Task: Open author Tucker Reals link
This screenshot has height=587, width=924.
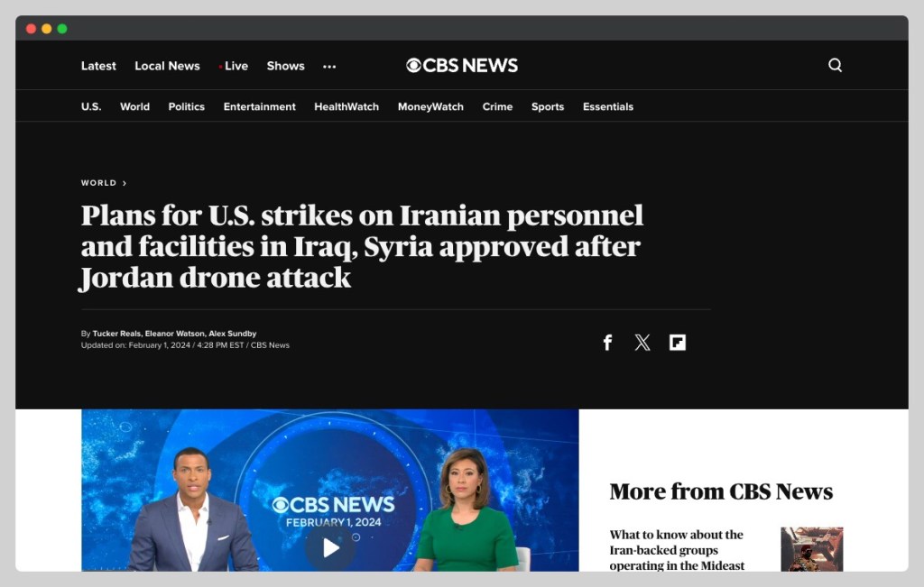Action: pyautogui.click(x=116, y=334)
